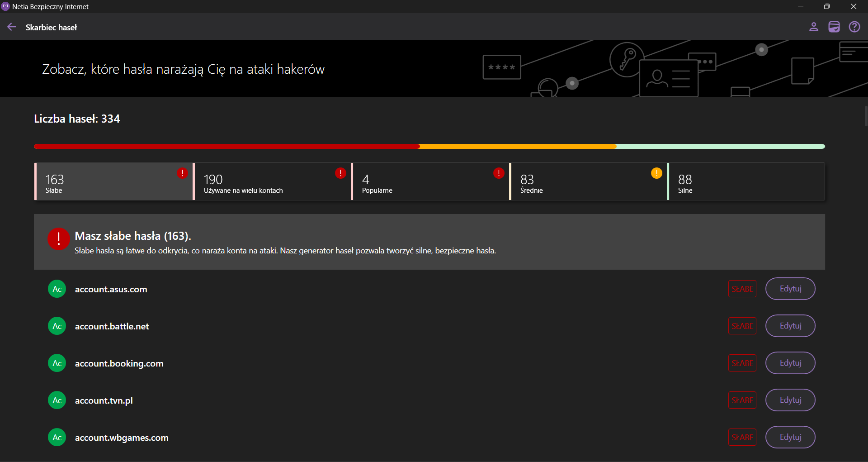Select the 163 Słabe passwords tab
This screenshot has height=462, width=868.
tap(113, 182)
